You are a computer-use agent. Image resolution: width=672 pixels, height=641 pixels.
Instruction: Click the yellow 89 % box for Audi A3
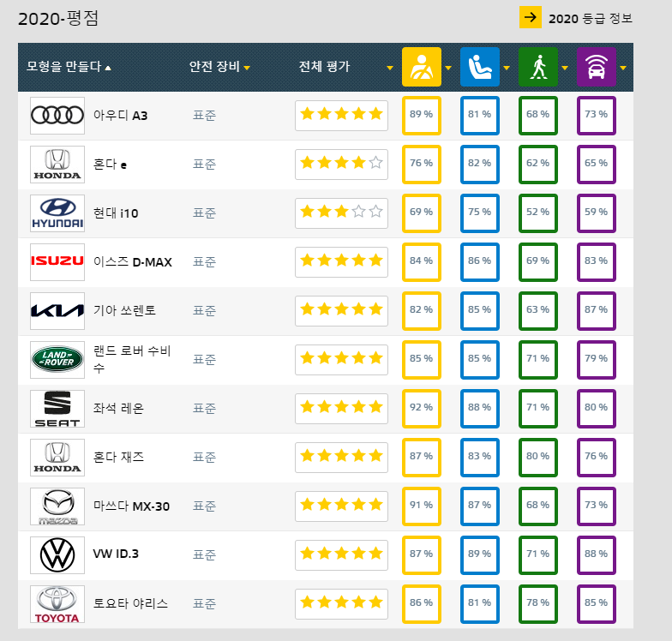click(x=422, y=116)
